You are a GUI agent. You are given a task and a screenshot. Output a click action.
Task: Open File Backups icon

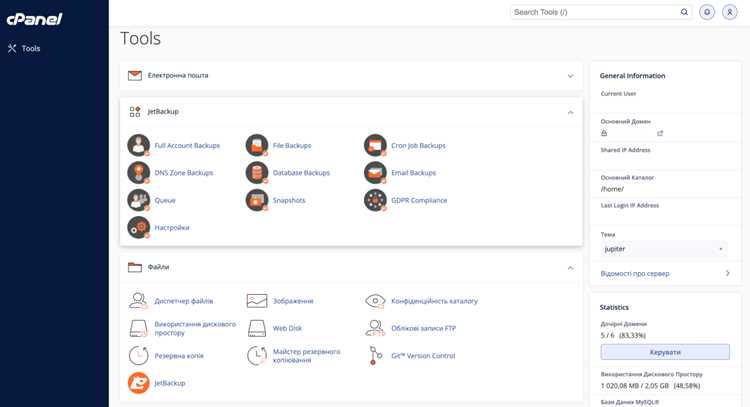[x=257, y=145]
